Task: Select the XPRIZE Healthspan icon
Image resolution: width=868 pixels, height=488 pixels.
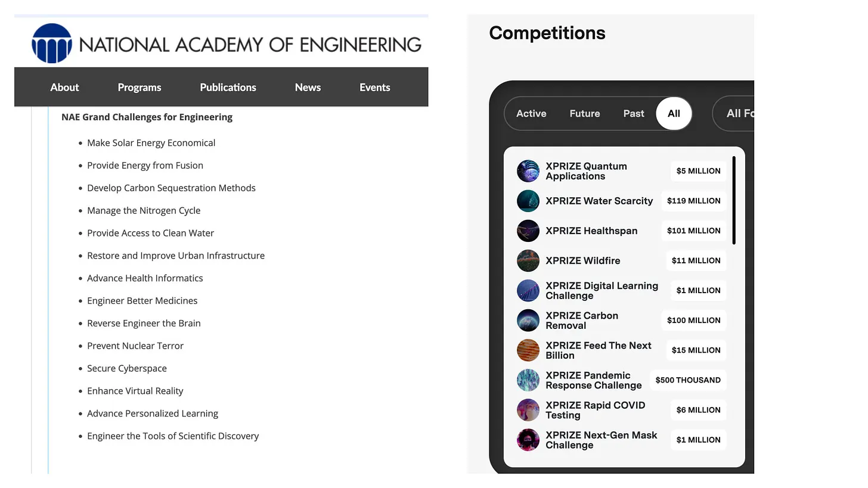Action: 528,231
